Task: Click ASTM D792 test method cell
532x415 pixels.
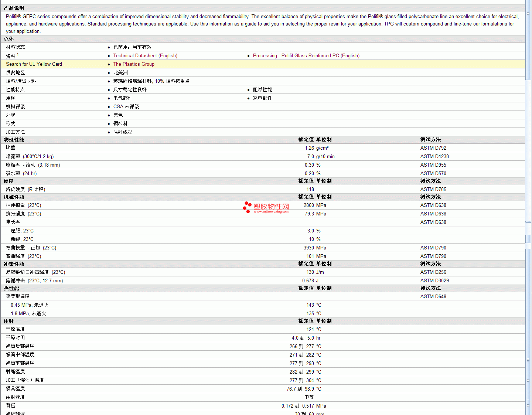Action: tap(433, 148)
